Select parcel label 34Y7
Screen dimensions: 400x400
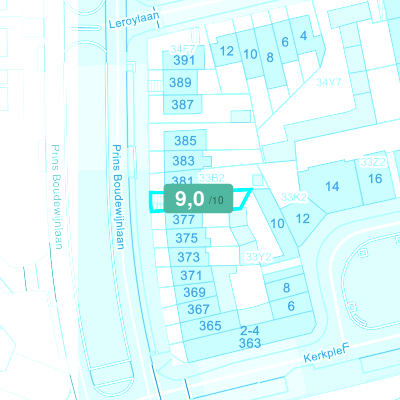coord(329,82)
